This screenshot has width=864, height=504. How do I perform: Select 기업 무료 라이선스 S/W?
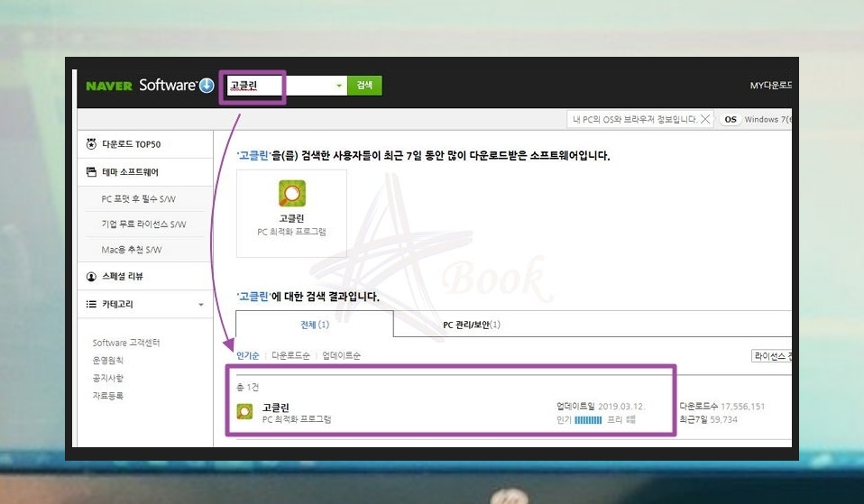pyautogui.click(x=143, y=225)
